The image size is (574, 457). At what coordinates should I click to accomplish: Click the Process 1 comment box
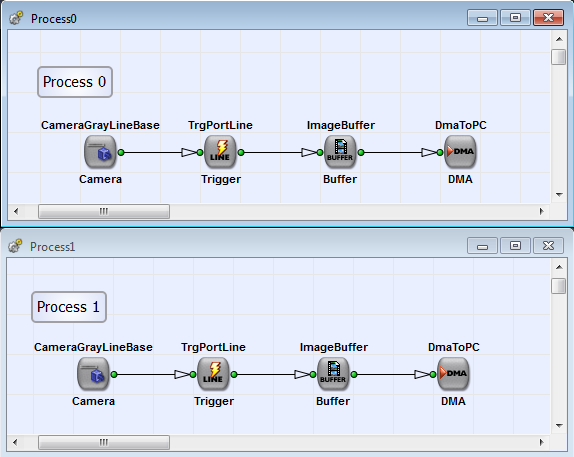coord(69,307)
